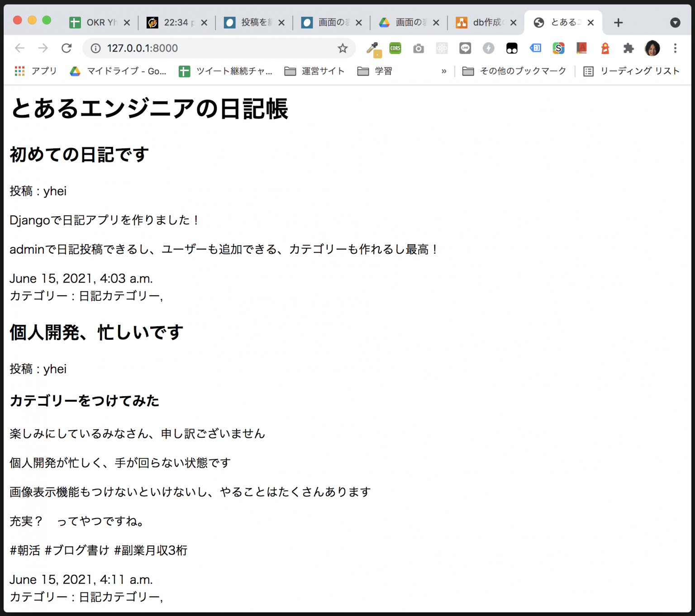The width and height of the screenshot is (695, 616).
Task: Click the lightning bolt extension icon
Action: click(x=489, y=48)
